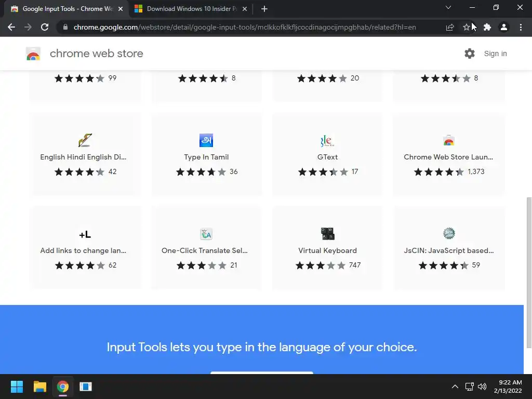Select the Virtual Keyboard extension icon
532x399 pixels.
(327, 234)
